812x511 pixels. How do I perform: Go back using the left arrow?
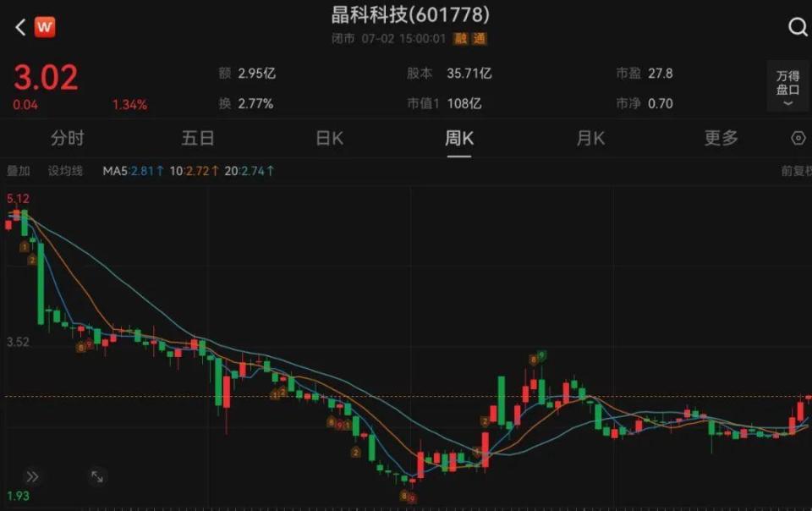pos(20,27)
